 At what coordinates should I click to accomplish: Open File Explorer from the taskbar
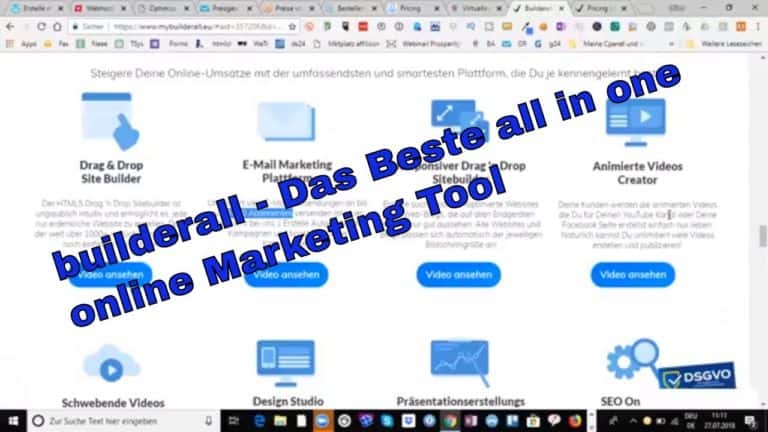tap(280, 421)
